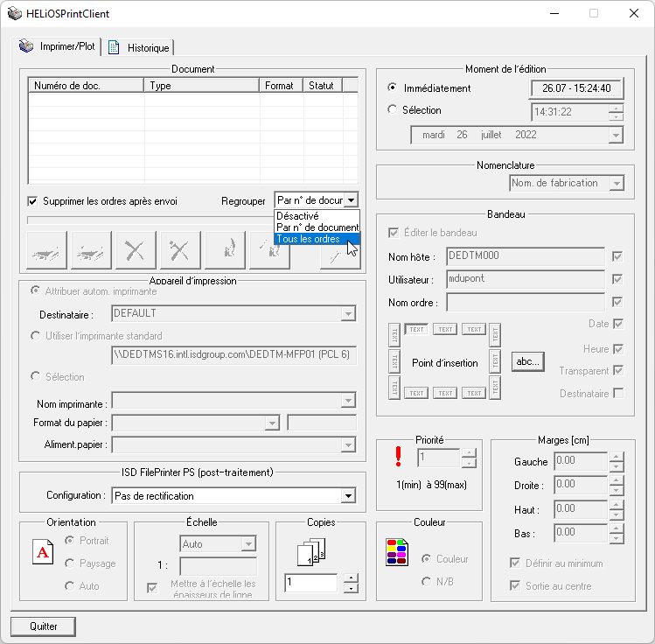Toggle the Utilisateur checkbox
This screenshot has width=655, height=644.
[617, 279]
